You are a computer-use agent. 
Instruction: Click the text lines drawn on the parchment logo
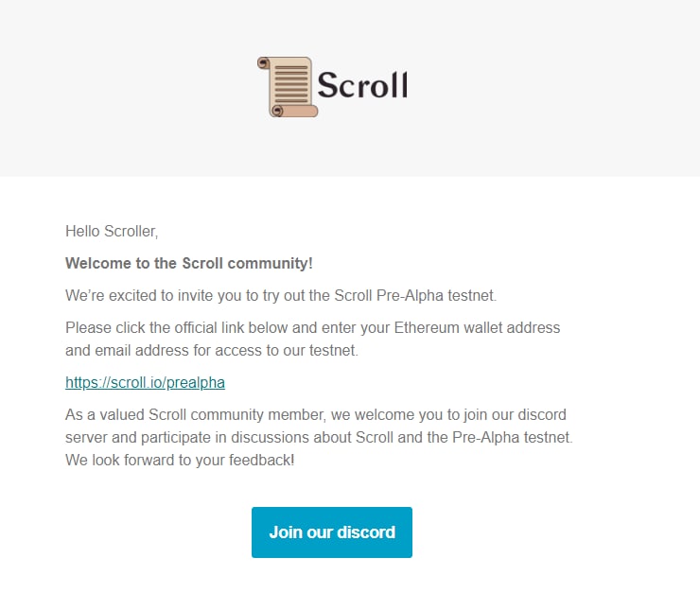coord(291,83)
